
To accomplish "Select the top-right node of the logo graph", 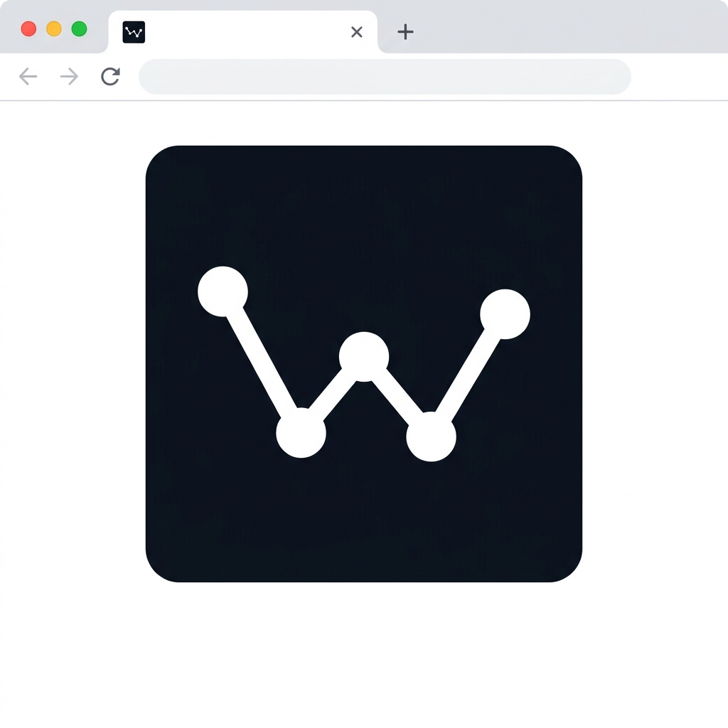I will pos(505,314).
